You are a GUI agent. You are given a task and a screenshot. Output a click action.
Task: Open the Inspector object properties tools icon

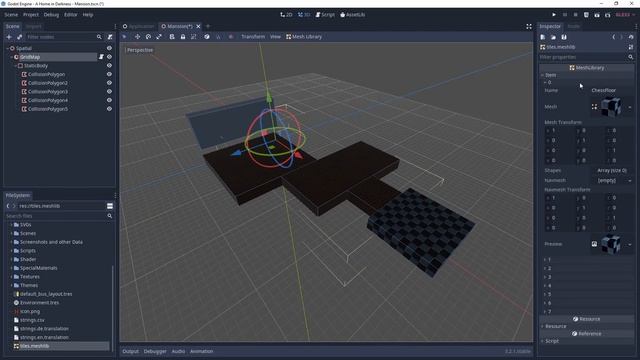click(x=631, y=47)
